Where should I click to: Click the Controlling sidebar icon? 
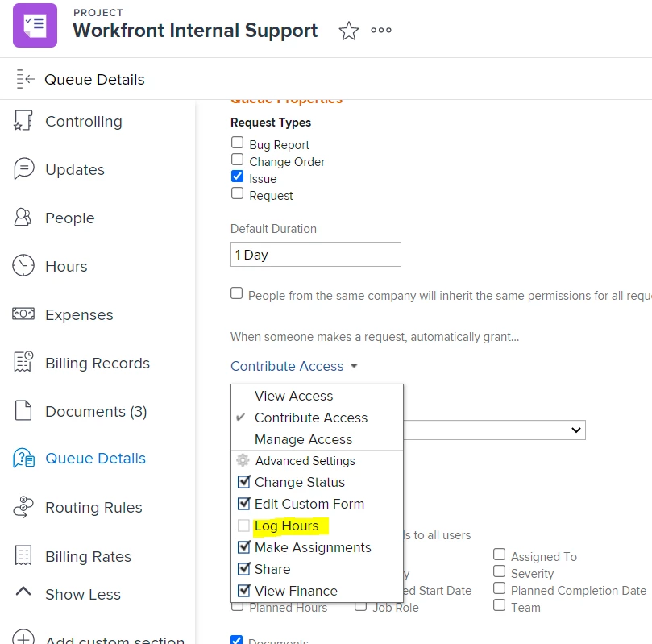[23, 121]
